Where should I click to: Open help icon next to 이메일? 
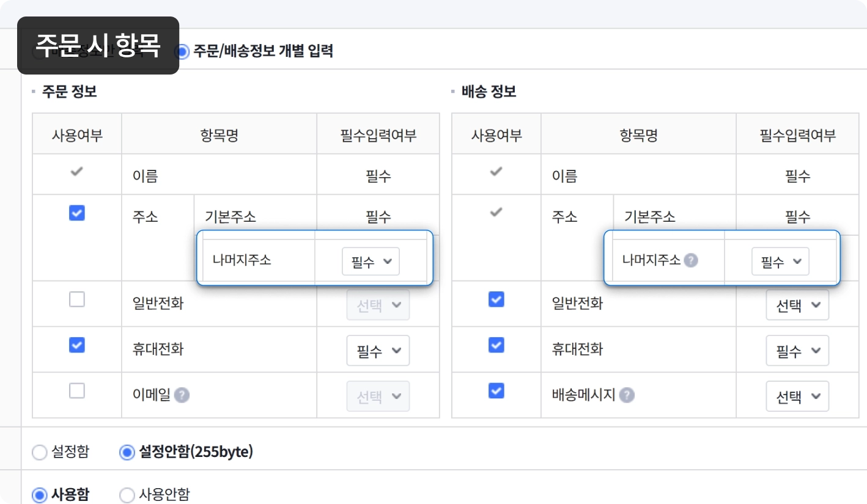point(182,395)
